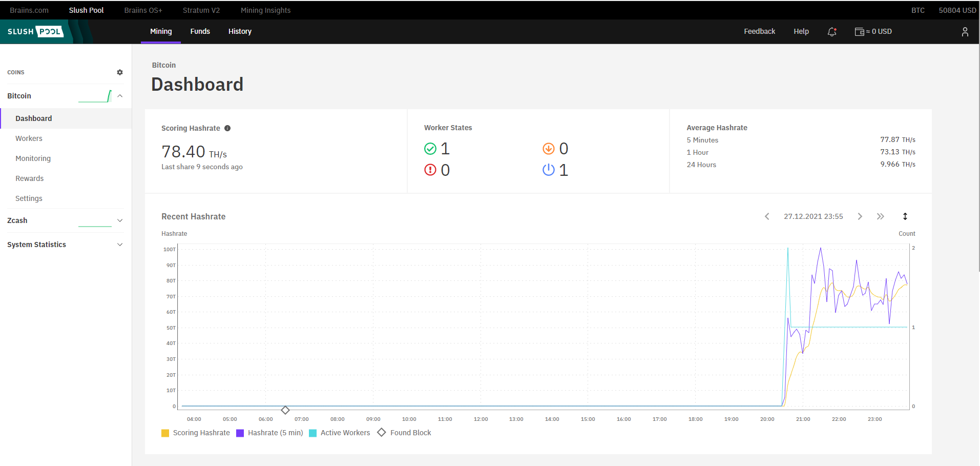Click the 78.40 TH/s scoring value
Screen dimensions: 980x466
194,152
